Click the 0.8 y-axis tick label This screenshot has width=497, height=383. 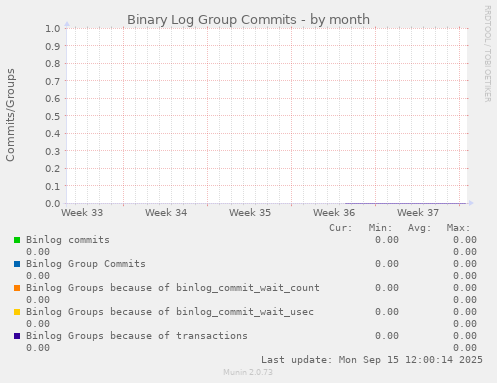(x=53, y=63)
